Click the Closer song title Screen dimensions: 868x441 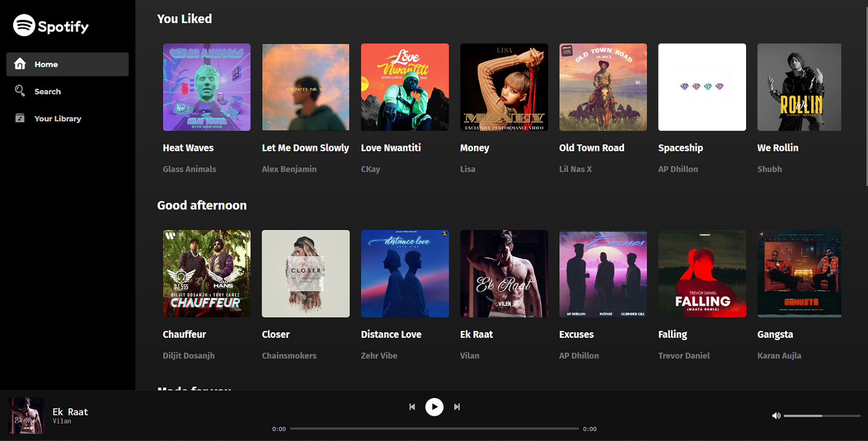pos(275,334)
